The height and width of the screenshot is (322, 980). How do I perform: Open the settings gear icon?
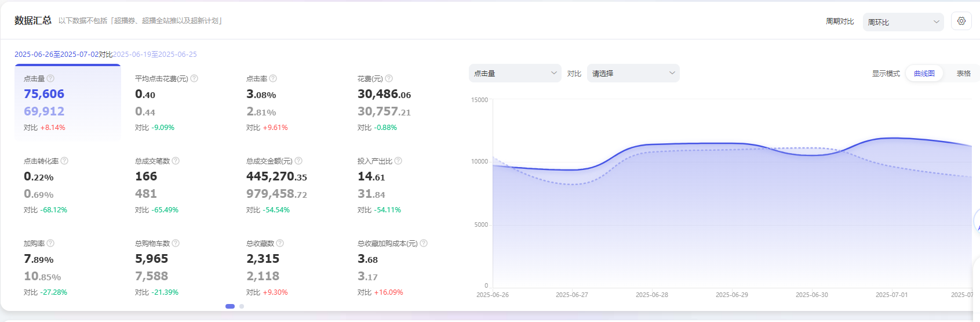click(x=961, y=21)
